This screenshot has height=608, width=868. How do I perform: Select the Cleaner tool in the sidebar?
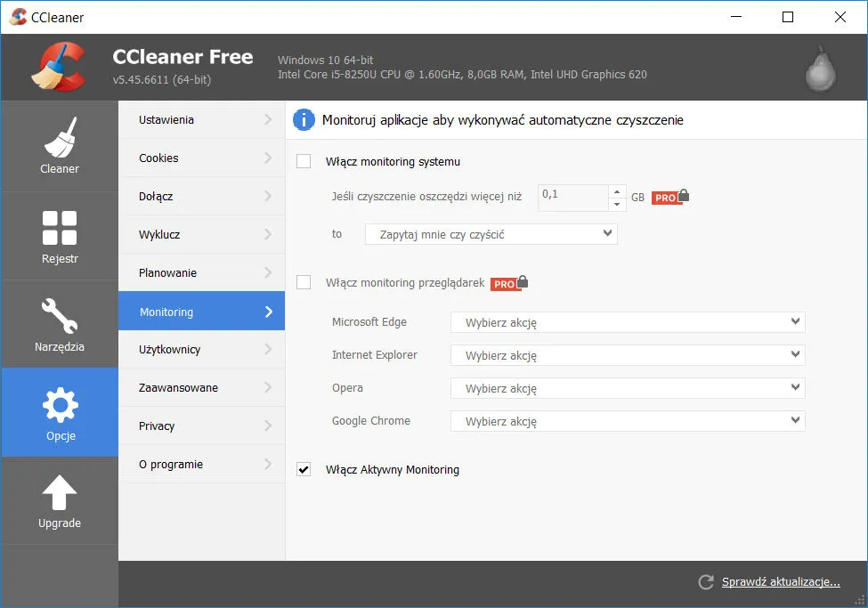[60, 146]
